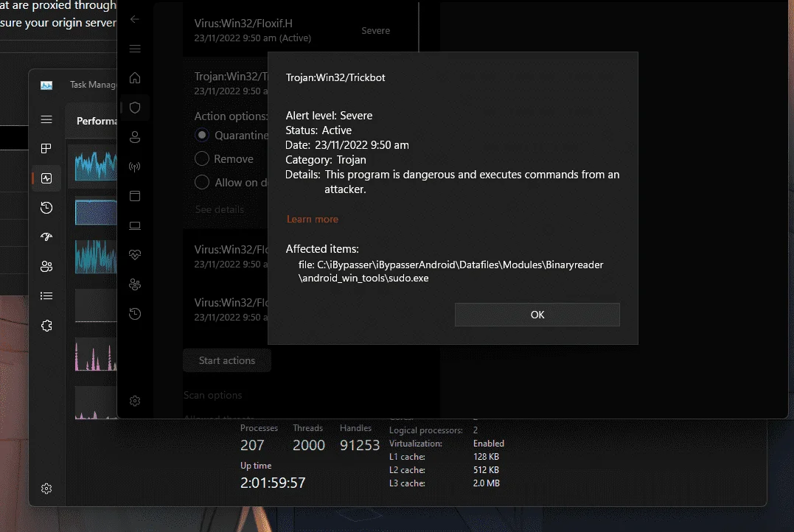Click the Threads count 2000
The height and width of the screenshot is (532, 794).
coord(309,445)
